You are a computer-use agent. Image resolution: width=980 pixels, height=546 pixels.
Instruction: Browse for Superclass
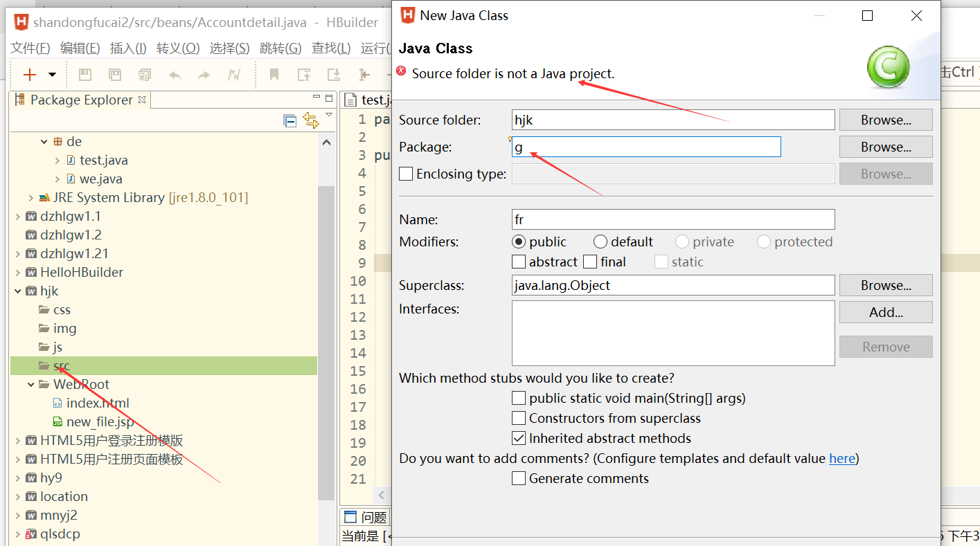[x=886, y=285]
